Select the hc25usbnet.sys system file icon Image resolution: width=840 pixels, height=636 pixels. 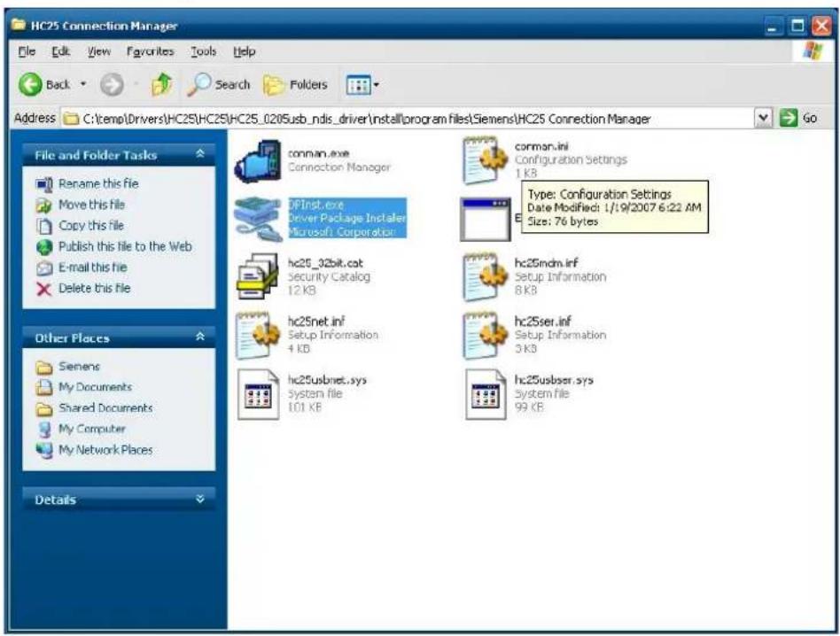click(x=258, y=394)
